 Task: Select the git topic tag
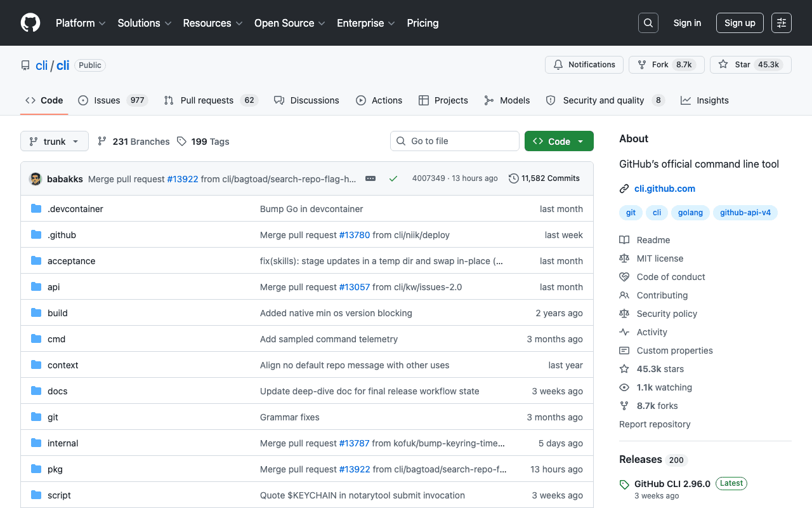coord(631,213)
